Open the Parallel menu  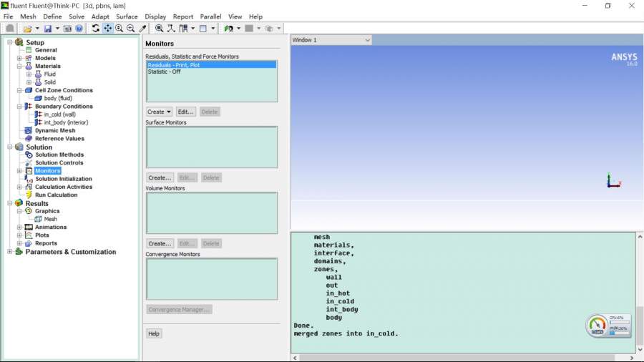[x=210, y=16]
